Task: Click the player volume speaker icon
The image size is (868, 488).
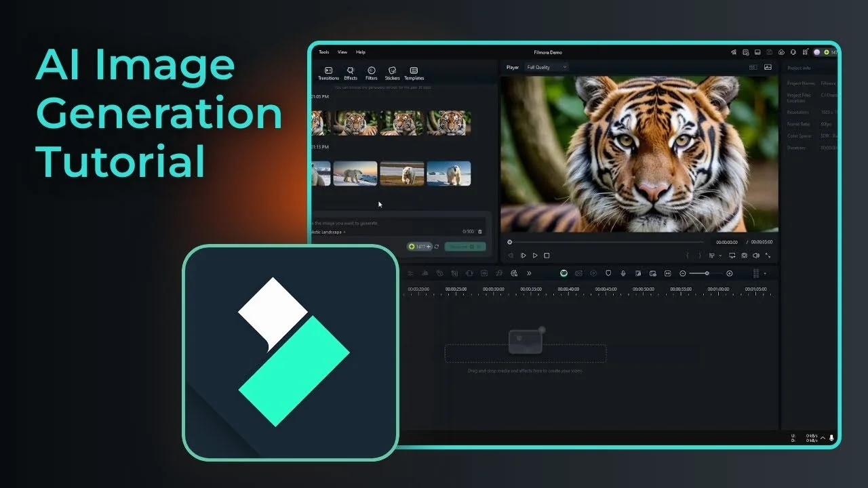Action: (x=756, y=256)
